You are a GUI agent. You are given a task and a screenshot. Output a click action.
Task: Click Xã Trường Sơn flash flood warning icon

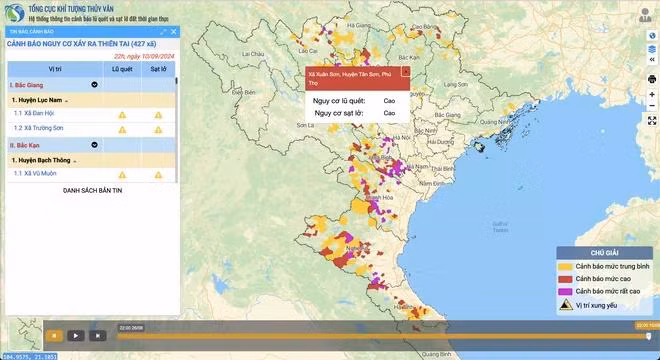tap(122, 130)
